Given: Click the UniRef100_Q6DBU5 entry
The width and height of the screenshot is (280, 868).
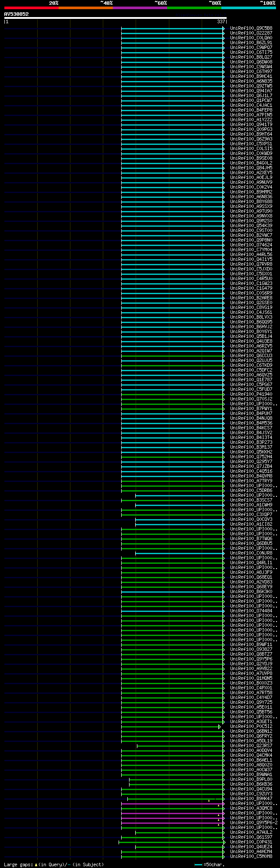Looking at the screenshot, I should point(251,543).
